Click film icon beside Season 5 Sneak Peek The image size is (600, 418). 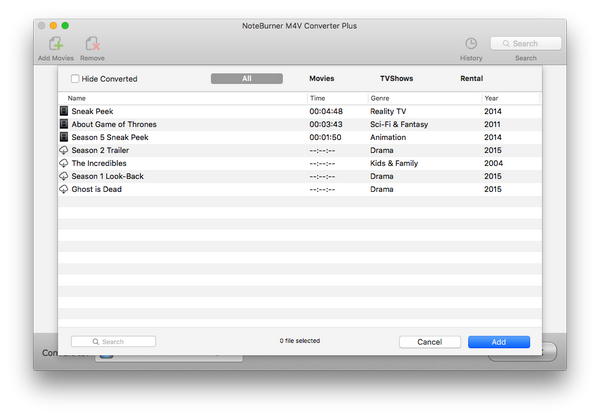tap(64, 137)
